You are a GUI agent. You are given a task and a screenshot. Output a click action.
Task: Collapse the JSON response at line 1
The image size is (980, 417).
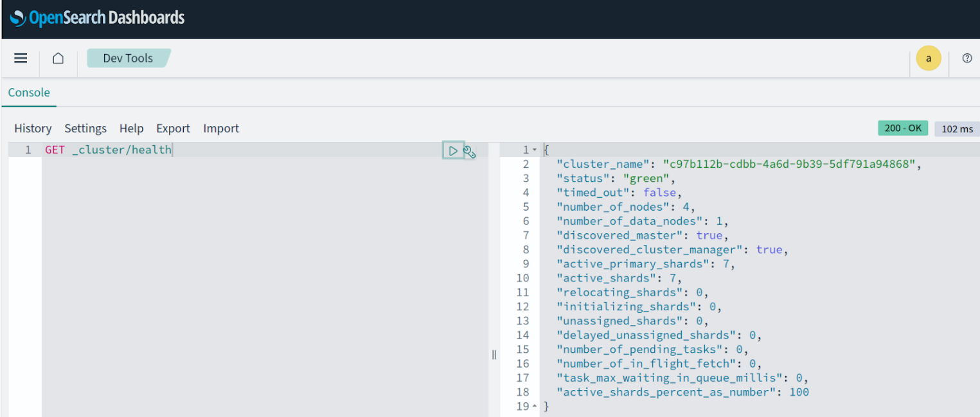click(534, 150)
